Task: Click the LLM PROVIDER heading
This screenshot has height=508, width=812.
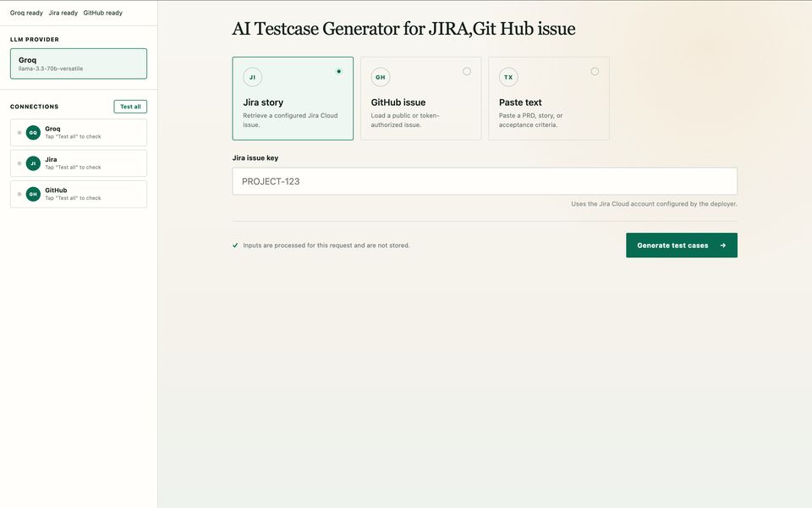Action: 35,40
